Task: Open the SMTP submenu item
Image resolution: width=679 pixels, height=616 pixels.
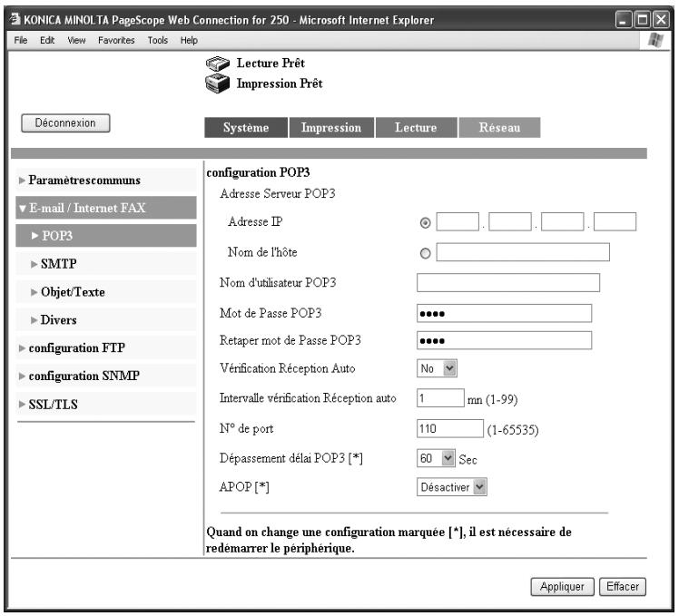Action: pos(106,264)
